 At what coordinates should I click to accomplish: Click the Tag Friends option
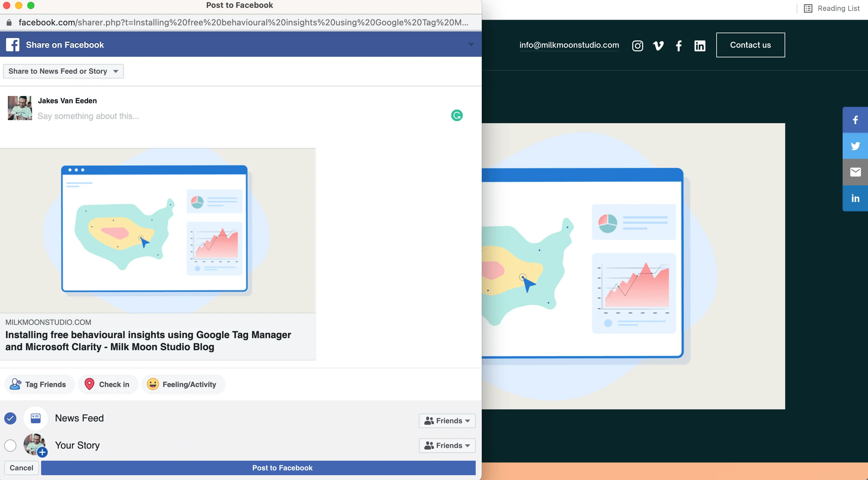tap(39, 384)
